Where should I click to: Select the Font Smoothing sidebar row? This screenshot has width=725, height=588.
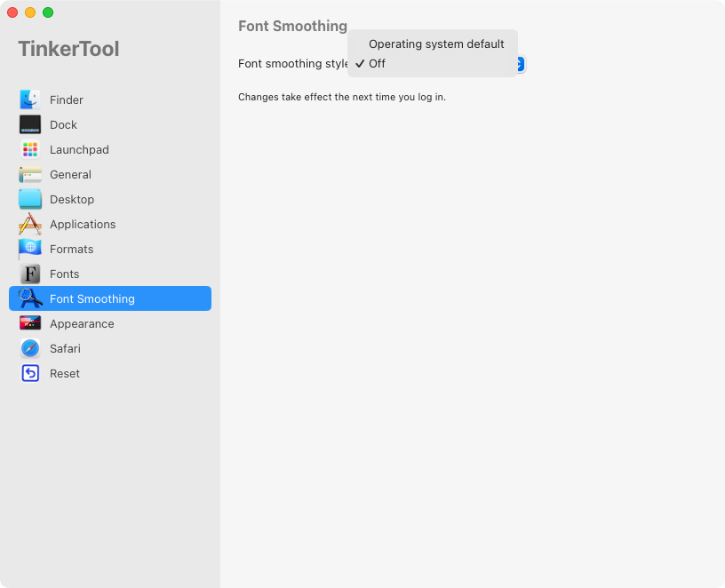[x=110, y=299]
